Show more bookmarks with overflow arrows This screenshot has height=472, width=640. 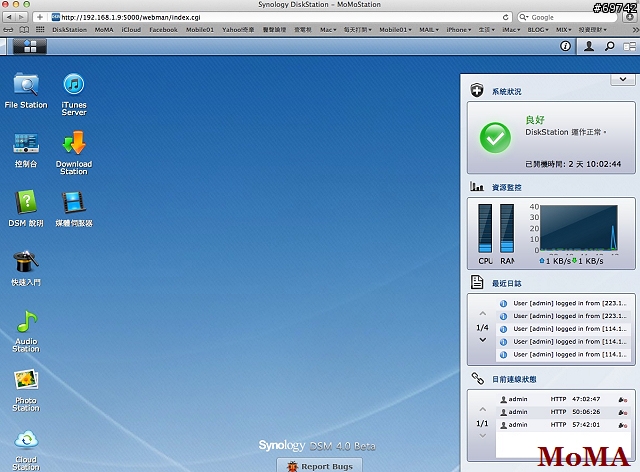click(635, 30)
